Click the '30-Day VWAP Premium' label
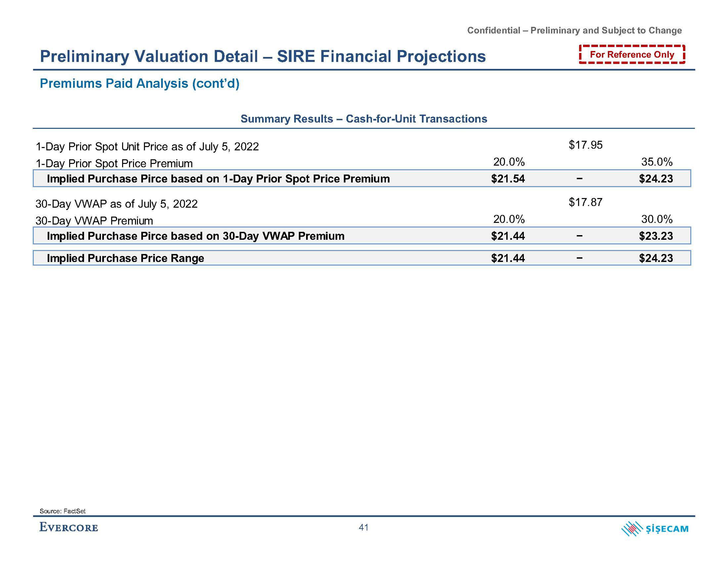The image size is (728, 563). (x=94, y=221)
